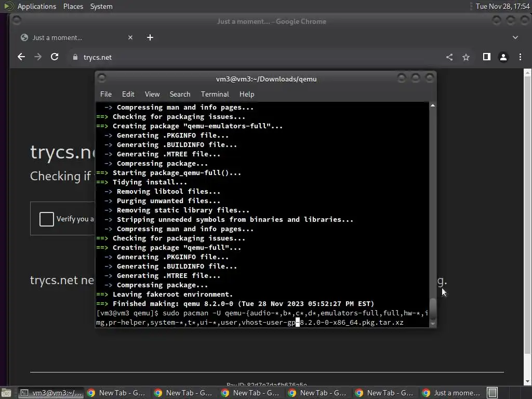This screenshot has width=532, height=399.
Task: Open the terminal Help menu
Action: click(x=247, y=94)
